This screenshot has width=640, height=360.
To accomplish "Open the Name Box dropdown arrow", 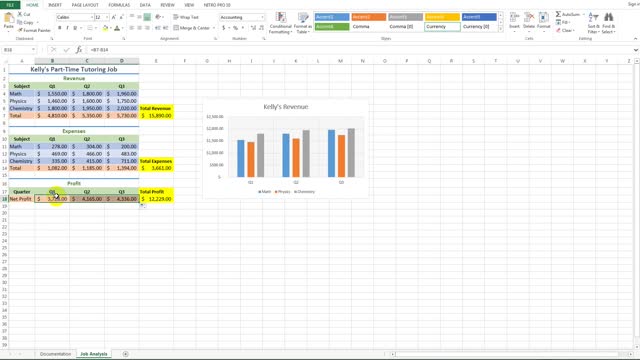I will (33, 50).
